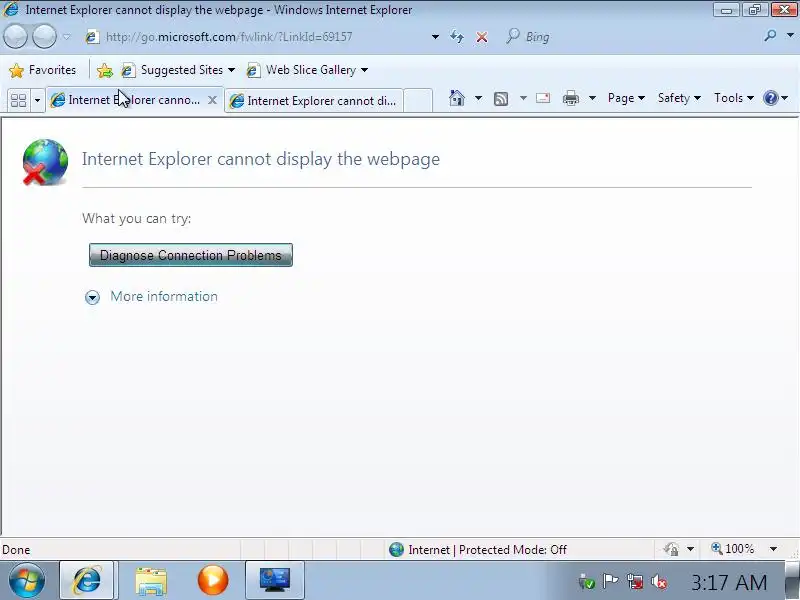Click the 100% zoom level button
Screen dimensions: 800x600
pos(733,549)
